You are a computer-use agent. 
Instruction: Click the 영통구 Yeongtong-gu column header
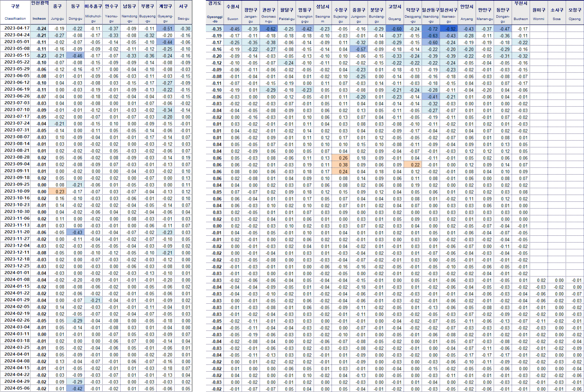[x=305, y=12]
